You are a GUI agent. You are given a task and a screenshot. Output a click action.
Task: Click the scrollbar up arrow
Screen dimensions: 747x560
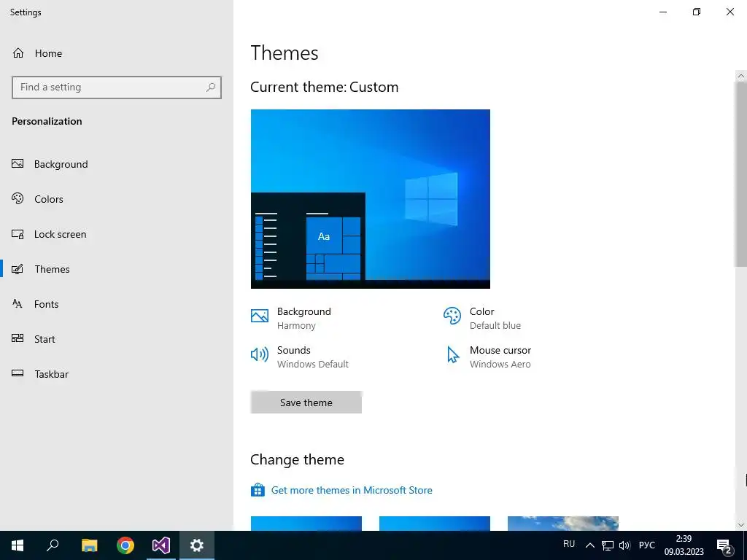[741, 76]
